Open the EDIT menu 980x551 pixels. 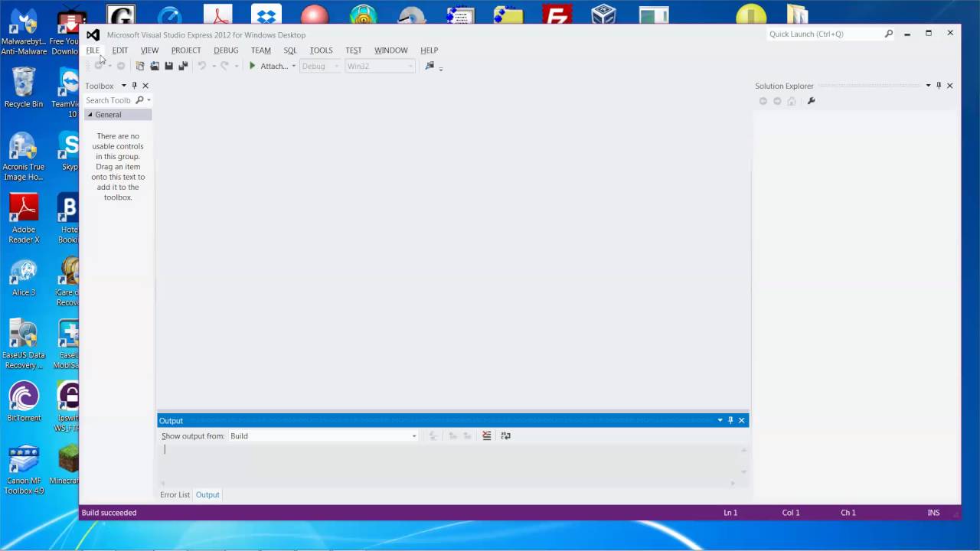click(120, 51)
